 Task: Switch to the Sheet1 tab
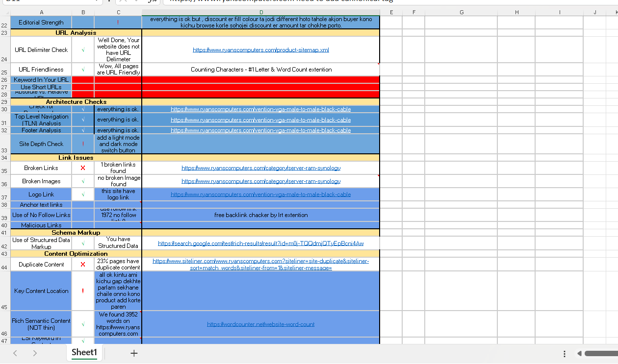(x=84, y=352)
